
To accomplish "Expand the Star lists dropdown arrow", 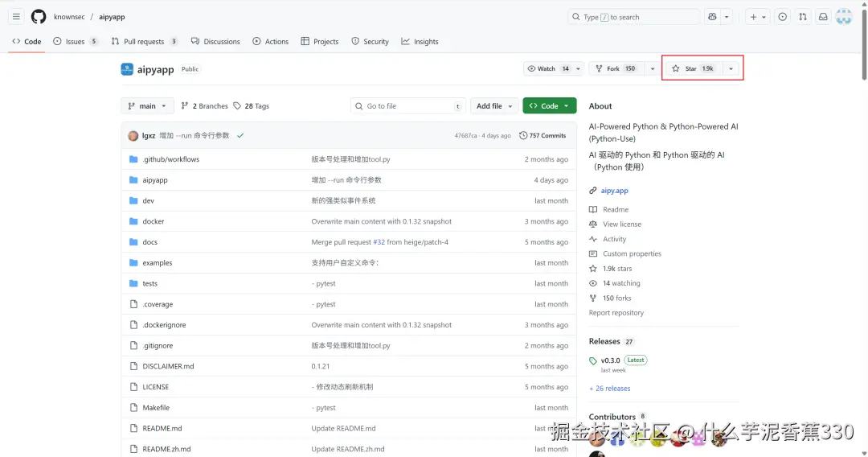I will tap(731, 68).
